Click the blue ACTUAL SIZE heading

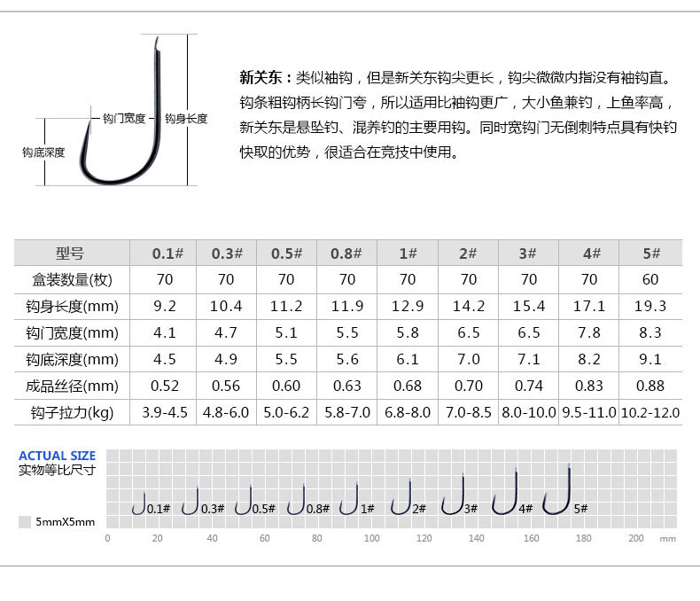tap(57, 456)
